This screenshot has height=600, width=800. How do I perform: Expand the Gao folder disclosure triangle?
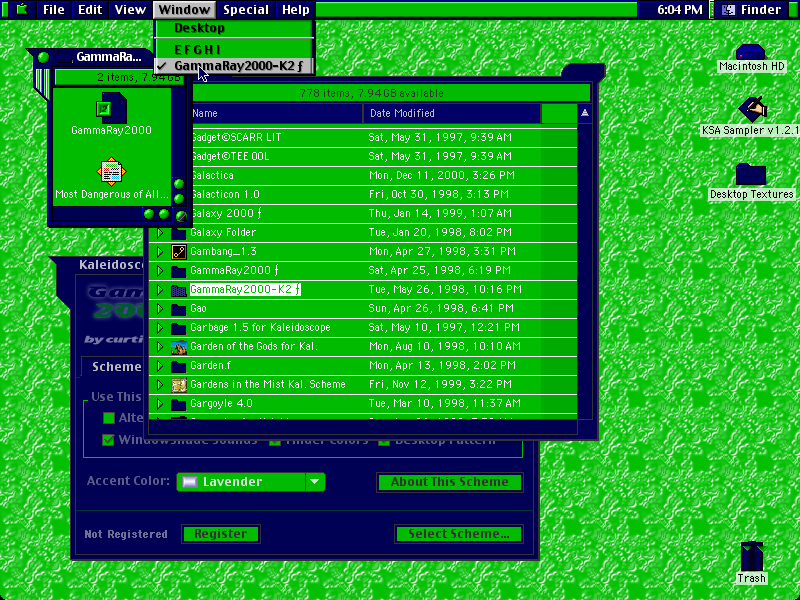(160, 309)
